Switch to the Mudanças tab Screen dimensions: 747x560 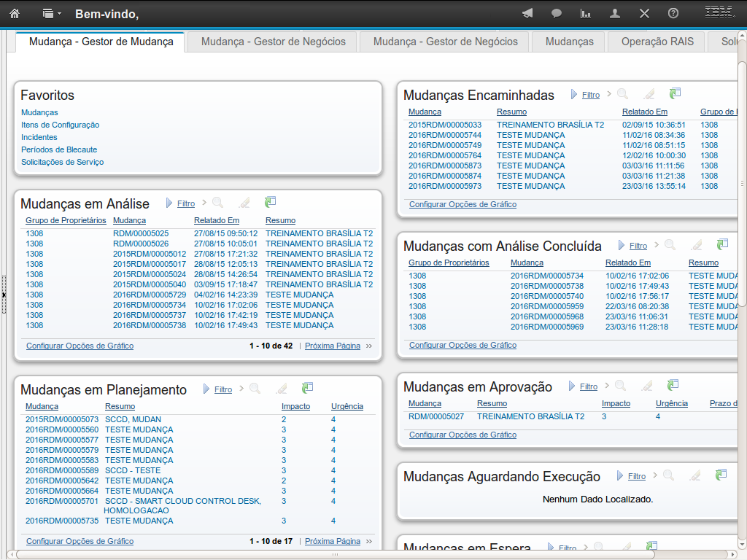click(x=569, y=42)
